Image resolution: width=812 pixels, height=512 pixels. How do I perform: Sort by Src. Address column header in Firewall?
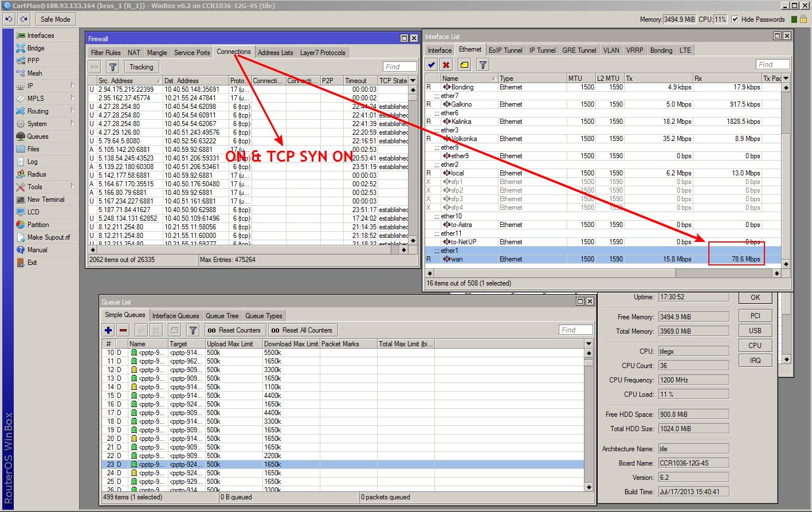click(x=130, y=81)
